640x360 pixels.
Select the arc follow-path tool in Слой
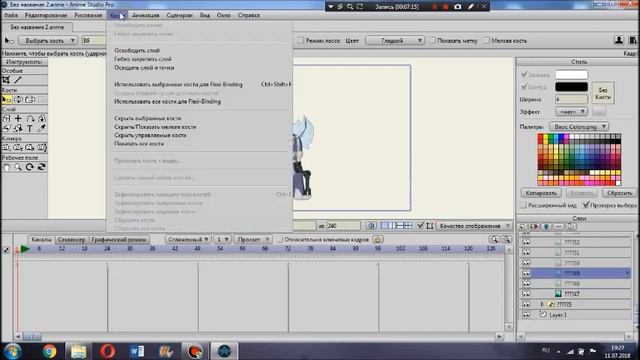click(30, 118)
